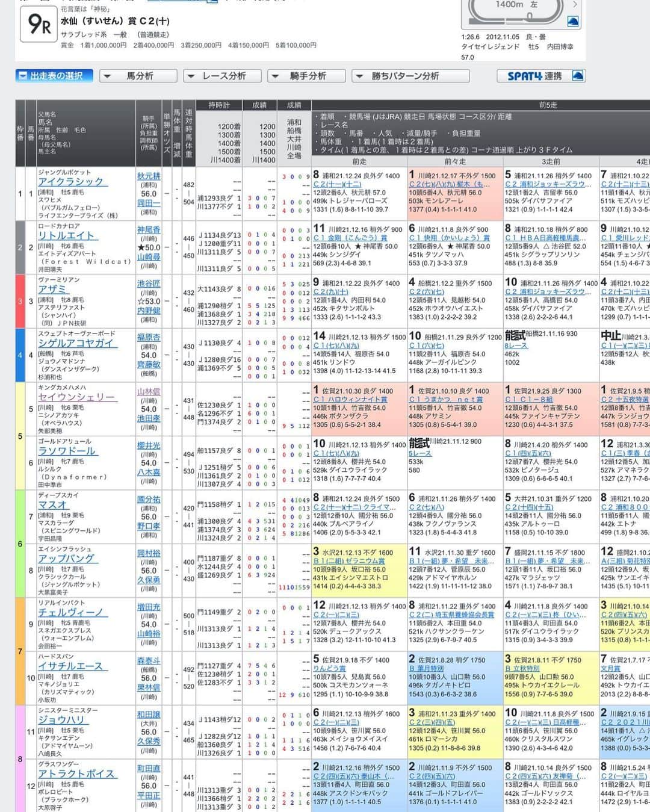The width and height of the screenshot is (650, 812).
Task: Open jockey 山林信 link
Action: pyautogui.click(x=149, y=391)
